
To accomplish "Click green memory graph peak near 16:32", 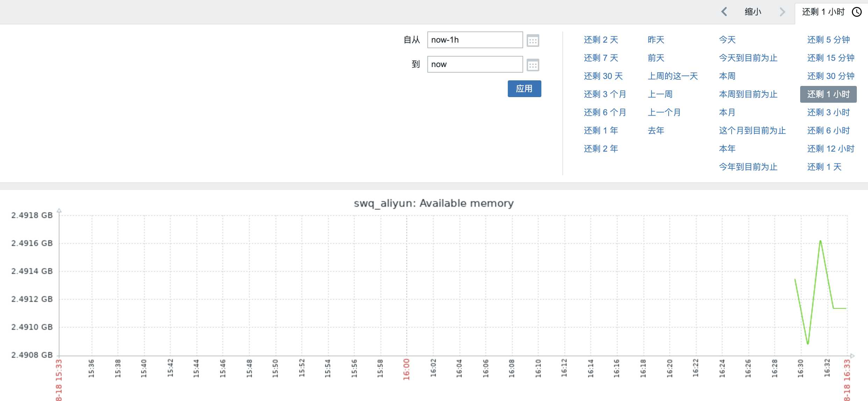I will click(x=820, y=241).
